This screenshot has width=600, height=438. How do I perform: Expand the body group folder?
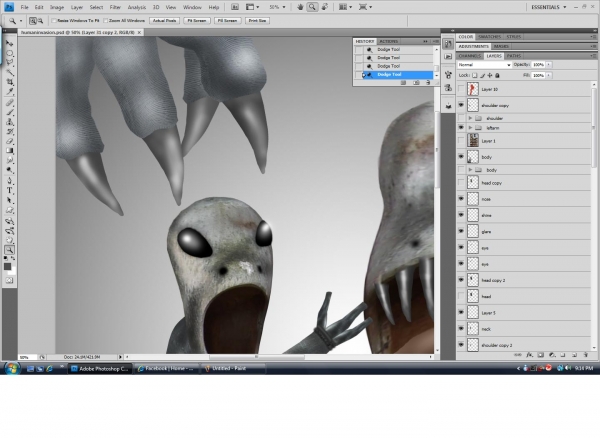(x=470, y=169)
